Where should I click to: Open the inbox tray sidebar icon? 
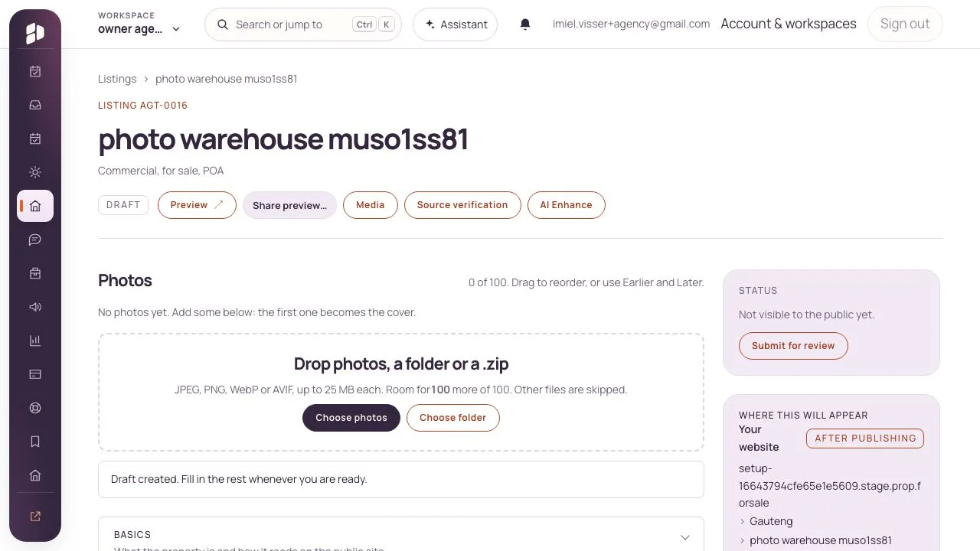tap(35, 105)
